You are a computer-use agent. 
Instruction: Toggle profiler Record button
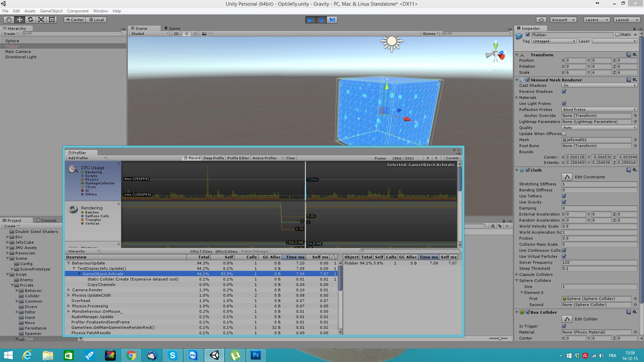192,158
